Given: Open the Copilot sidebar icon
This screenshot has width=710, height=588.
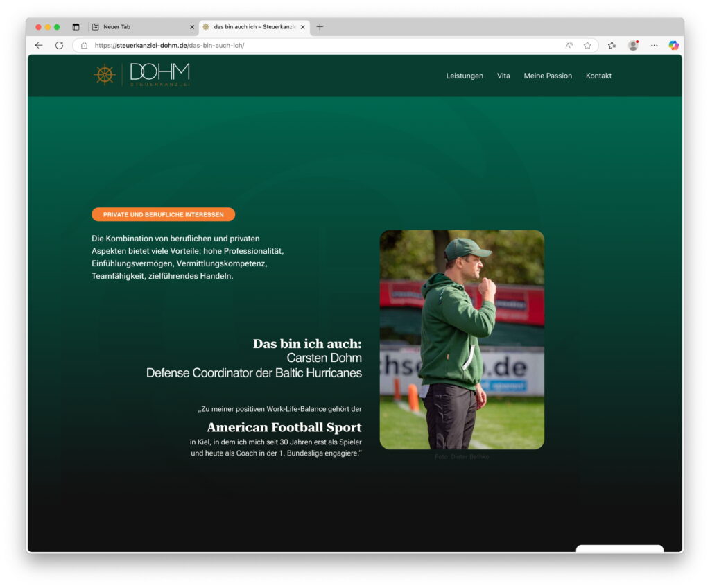Looking at the screenshot, I should coord(673,45).
